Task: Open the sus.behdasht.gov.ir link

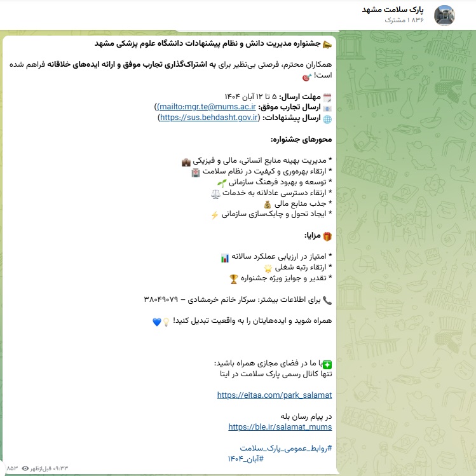Action: (209, 118)
